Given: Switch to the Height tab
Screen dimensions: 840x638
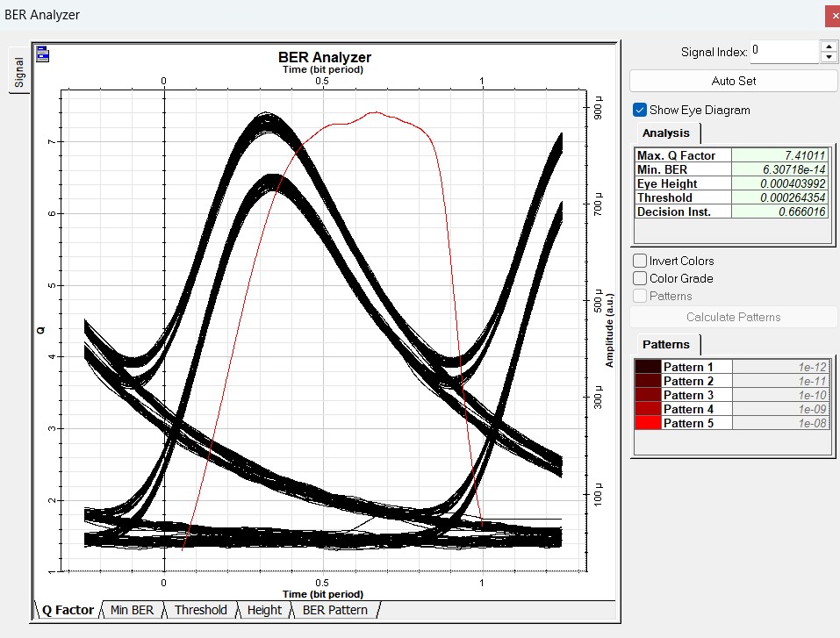Looking at the screenshot, I should (264, 610).
